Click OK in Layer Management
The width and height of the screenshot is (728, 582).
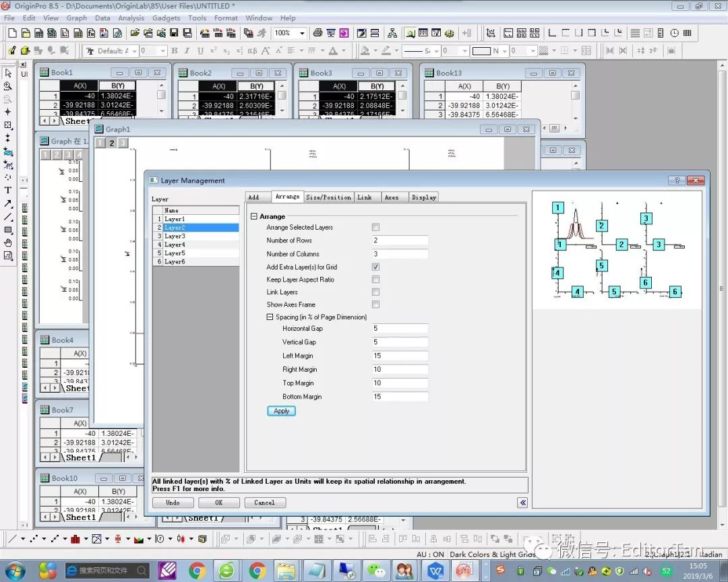[x=218, y=502]
